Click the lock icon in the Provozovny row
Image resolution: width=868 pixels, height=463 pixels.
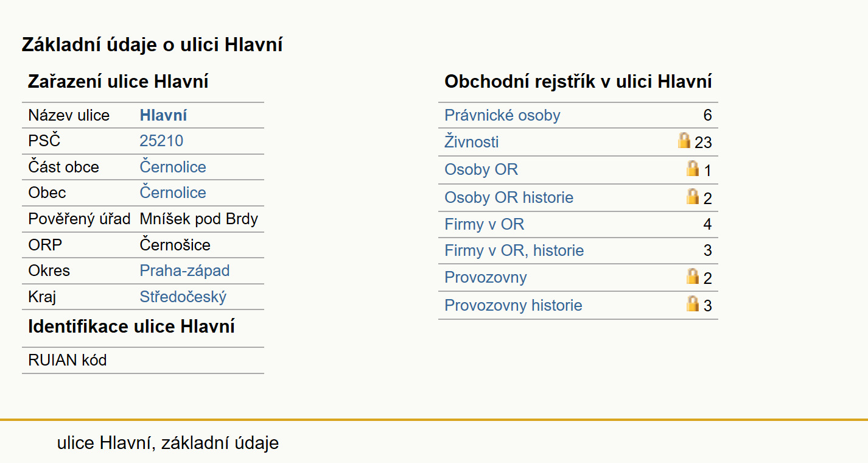tap(693, 276)
